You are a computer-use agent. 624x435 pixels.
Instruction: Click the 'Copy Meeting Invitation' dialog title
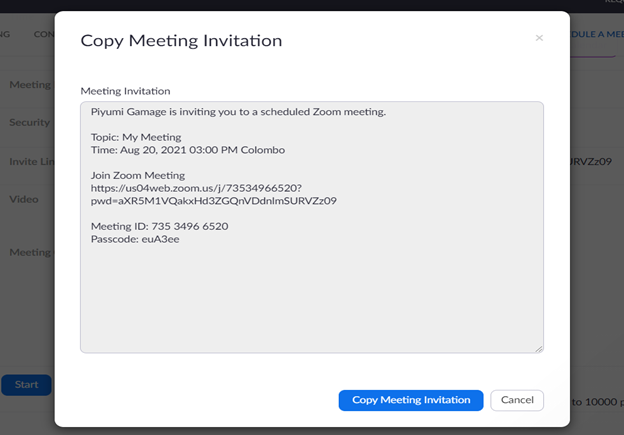pos(181,41)
